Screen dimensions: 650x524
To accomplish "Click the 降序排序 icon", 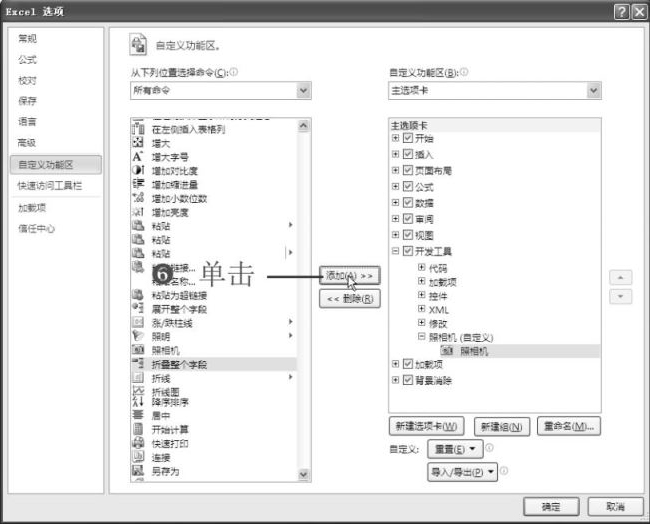I will (138, 401).
